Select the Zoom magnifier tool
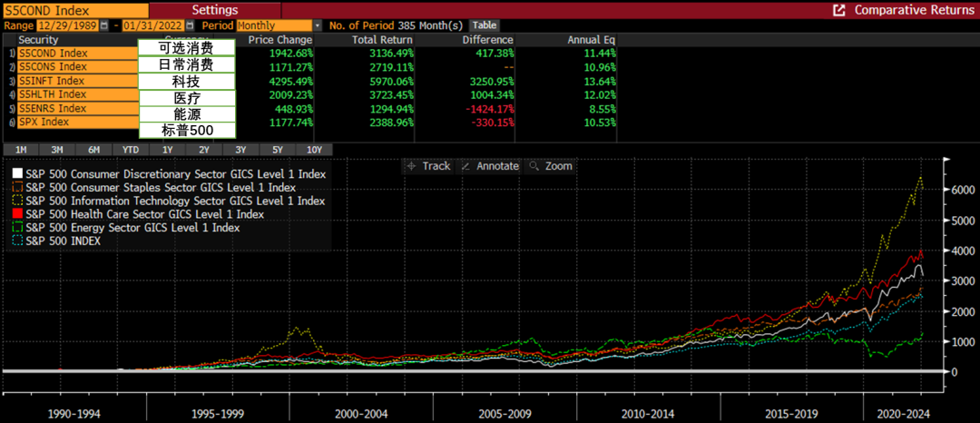Viewport: 980px width, 423px height. [551, 166]
